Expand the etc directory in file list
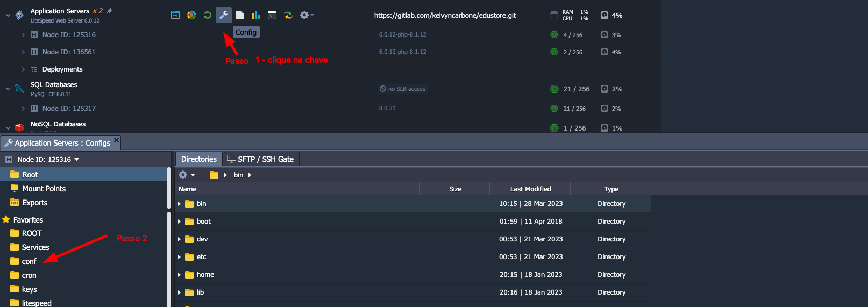This screenshot has height=307, width=868. tap(179, 257)
